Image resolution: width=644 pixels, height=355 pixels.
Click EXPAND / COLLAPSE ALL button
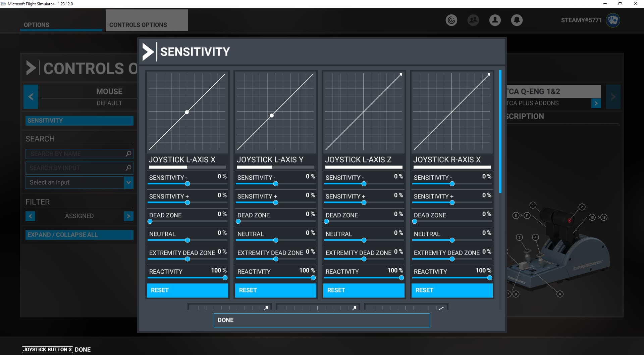[79, 235]
